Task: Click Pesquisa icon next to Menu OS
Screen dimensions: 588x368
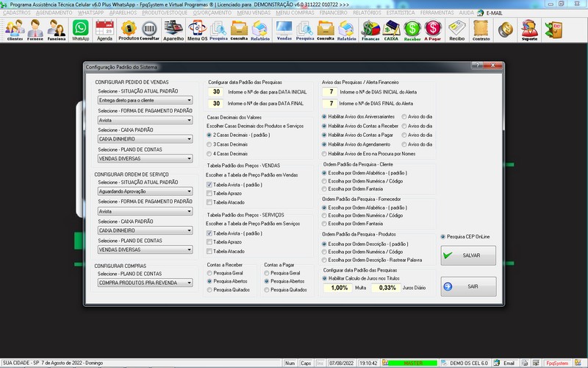Action: click(x=218, y=30)
